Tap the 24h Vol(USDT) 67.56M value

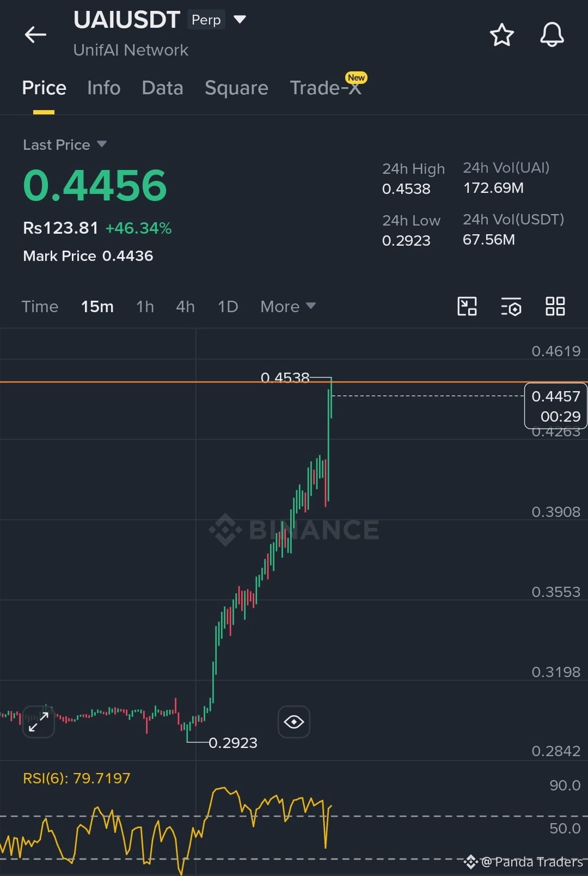[x=489, y=240]
